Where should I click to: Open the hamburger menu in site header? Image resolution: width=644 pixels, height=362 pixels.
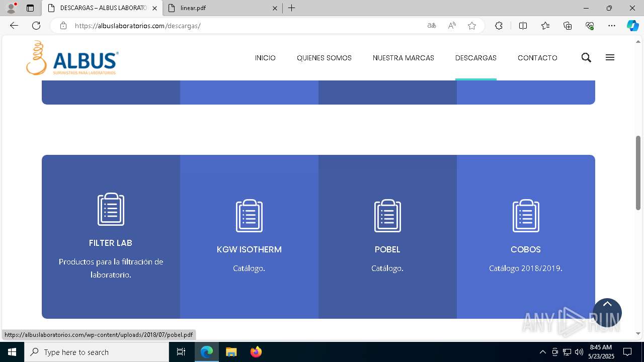pyautogui.click(x=610, y=58)
